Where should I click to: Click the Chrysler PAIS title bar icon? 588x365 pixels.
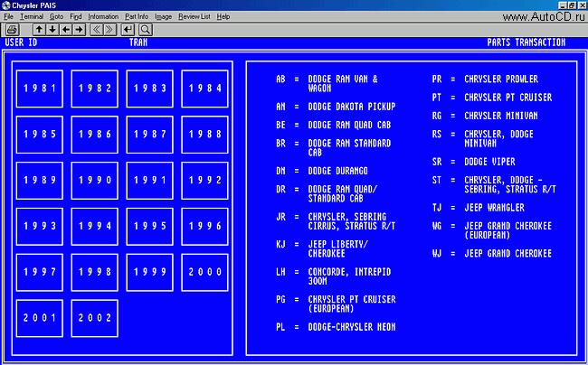(x=5, y=5)
